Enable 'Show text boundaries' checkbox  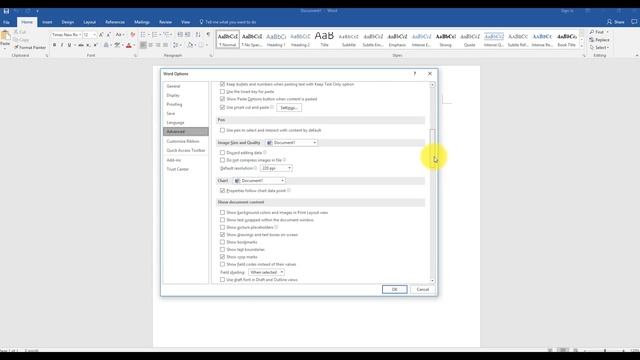click(x=222, y=249)
